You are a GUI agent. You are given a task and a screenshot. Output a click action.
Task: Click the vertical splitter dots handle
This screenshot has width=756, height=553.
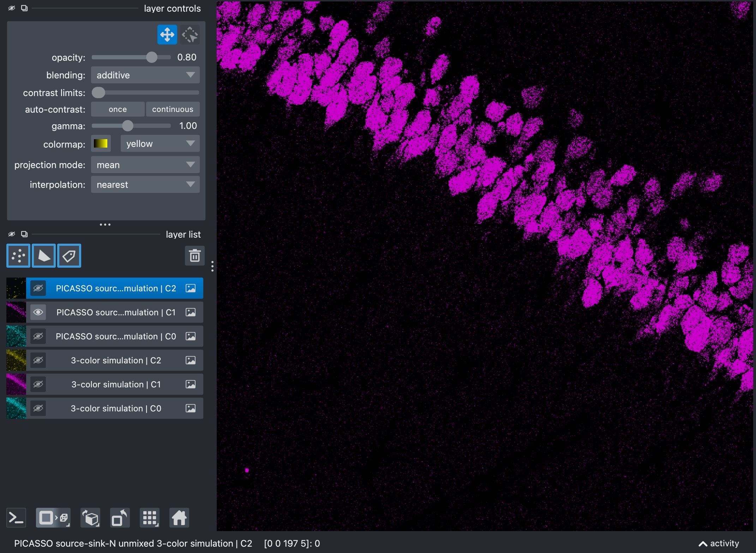212,266
